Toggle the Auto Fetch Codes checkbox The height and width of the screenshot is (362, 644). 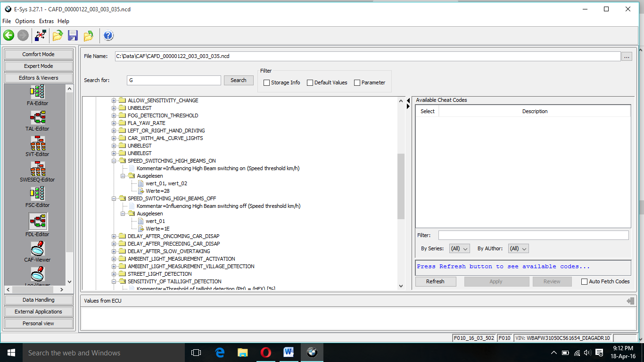tap(585, 281)
